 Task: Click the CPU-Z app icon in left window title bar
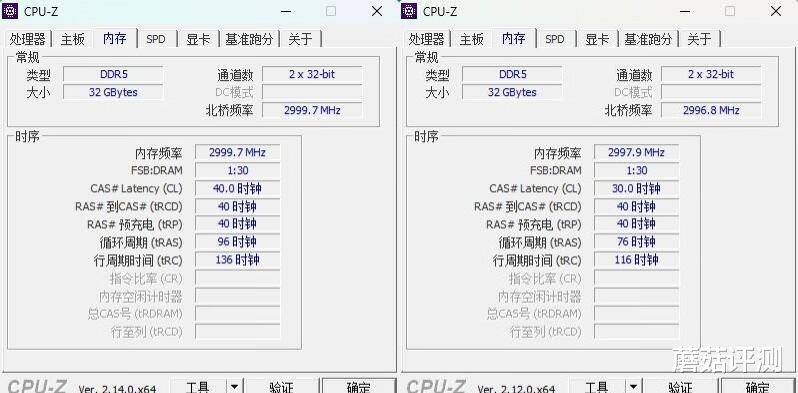[10, 11]
